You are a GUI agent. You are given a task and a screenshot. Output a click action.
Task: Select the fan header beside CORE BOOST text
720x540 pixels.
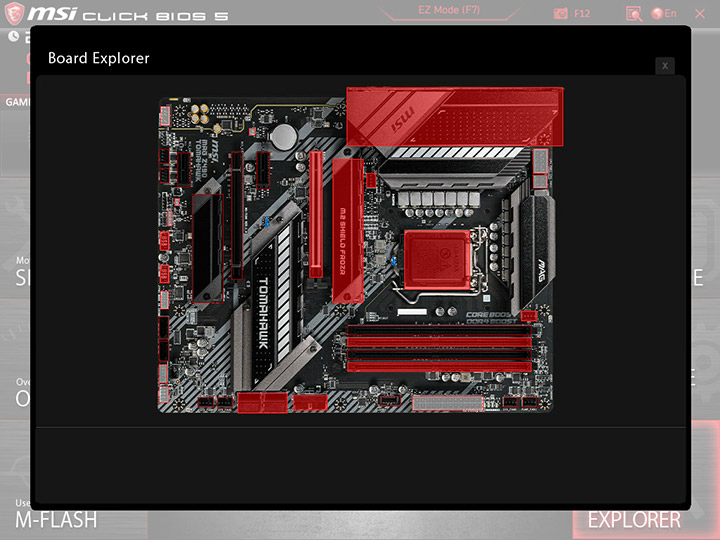(529, 315)
